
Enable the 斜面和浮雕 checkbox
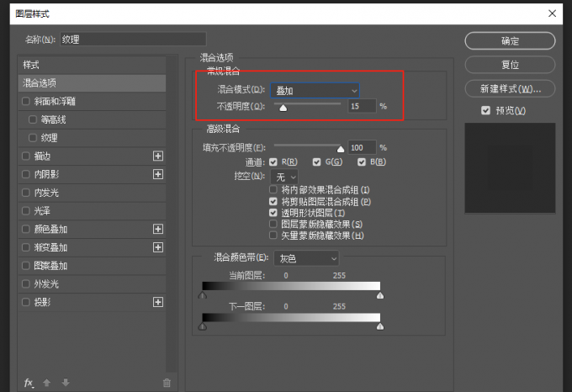[x=26, y=101]
